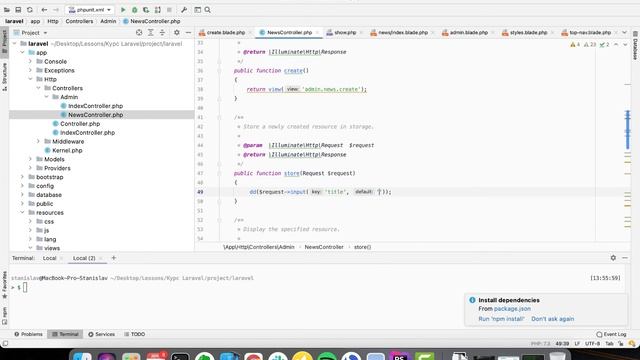Click the Listen for PHP Debug icon
Image resolution: width=640 pixels, height=360 pixels.
(158, 10)
